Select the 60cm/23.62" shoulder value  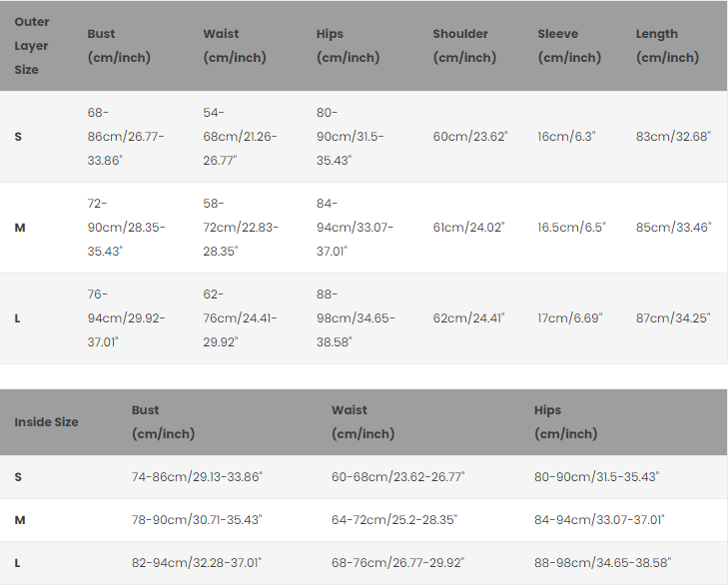coord(469,136)
